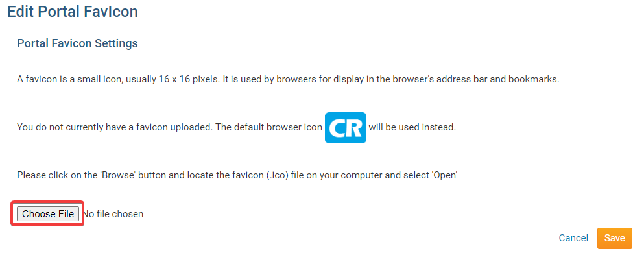The width and height of the screenshot is (644, 266).
Task: Click the quoted word 'Browse' in instructions
Action: pyautogui.click(x=119, y=175)
